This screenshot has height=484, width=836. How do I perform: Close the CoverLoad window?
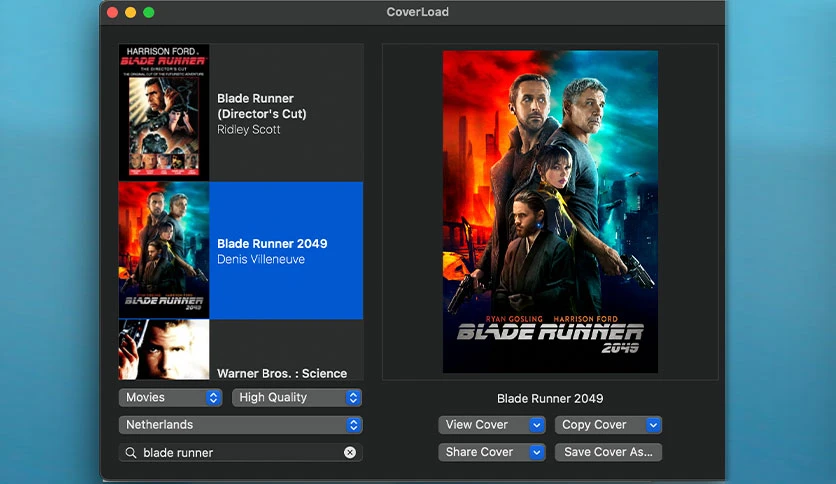coord(112,12)
